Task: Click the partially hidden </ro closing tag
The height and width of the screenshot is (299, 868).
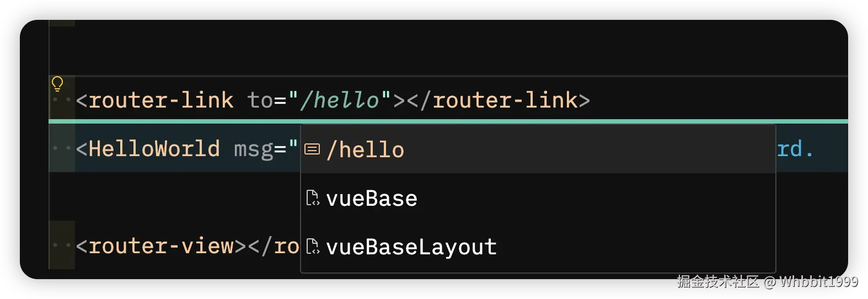Action: pyautogui.click(x=274, y=246)
